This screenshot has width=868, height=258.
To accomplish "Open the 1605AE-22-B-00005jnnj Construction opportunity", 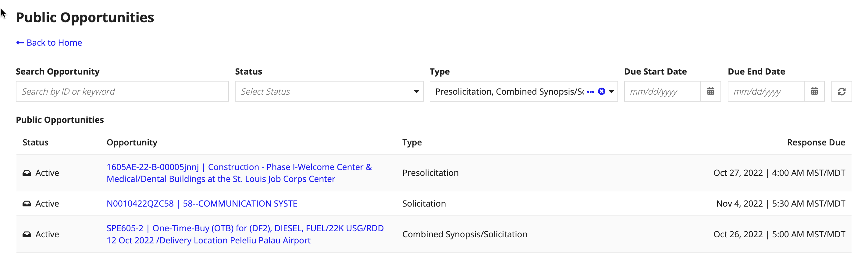I will pyautogui.click(x=239, y=173).
